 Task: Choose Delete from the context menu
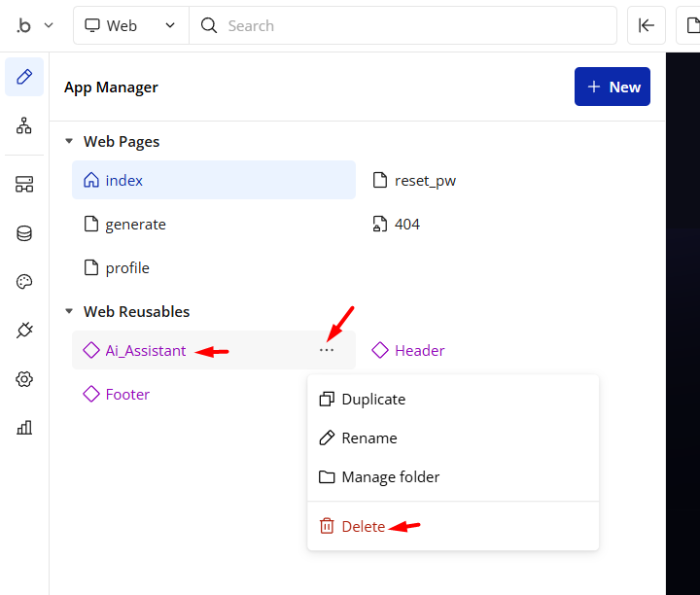363,527
